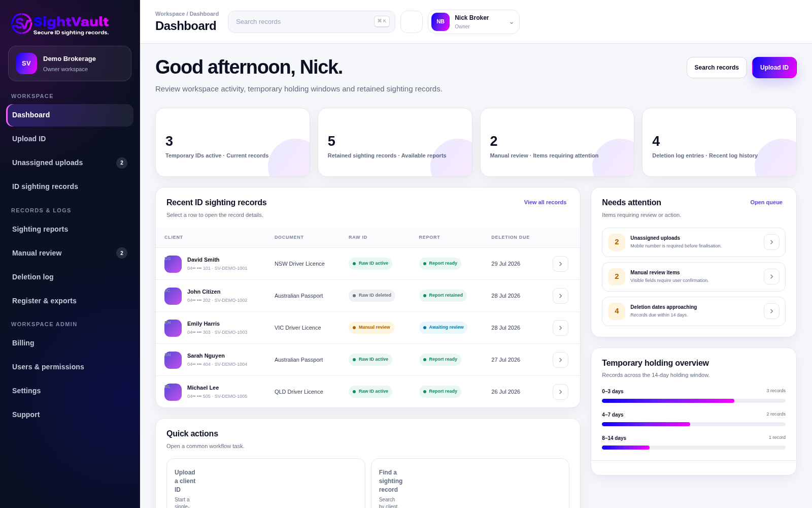Open the Demo Brokerage workspace card
The height and width of the screenshot is (508, 812).
[x=70, y=63]
